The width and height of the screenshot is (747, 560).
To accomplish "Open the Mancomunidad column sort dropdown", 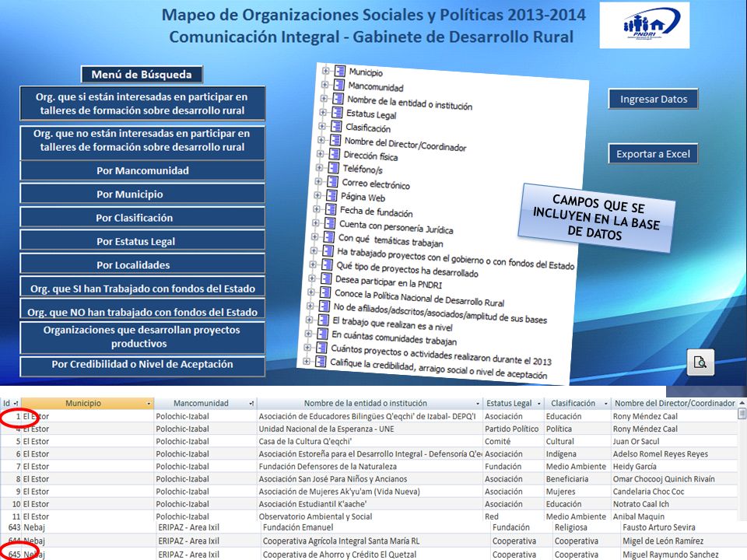I will pyautogui.click(x=251, y=404).
